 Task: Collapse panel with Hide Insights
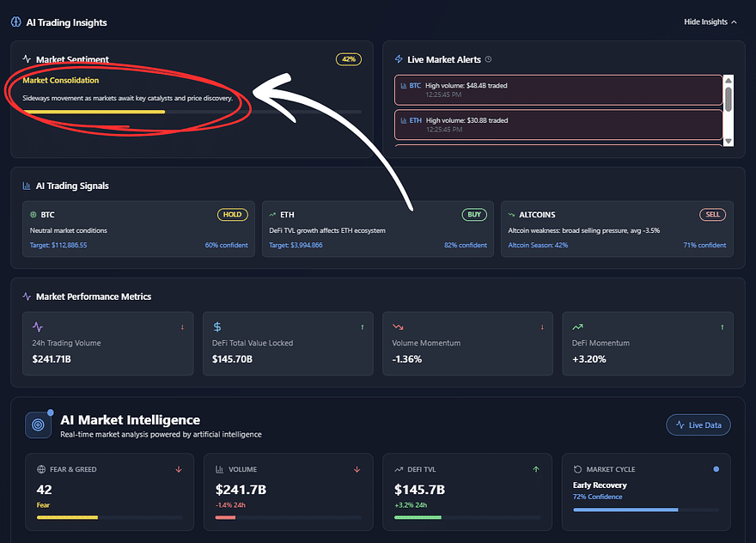tap(710, 22)
